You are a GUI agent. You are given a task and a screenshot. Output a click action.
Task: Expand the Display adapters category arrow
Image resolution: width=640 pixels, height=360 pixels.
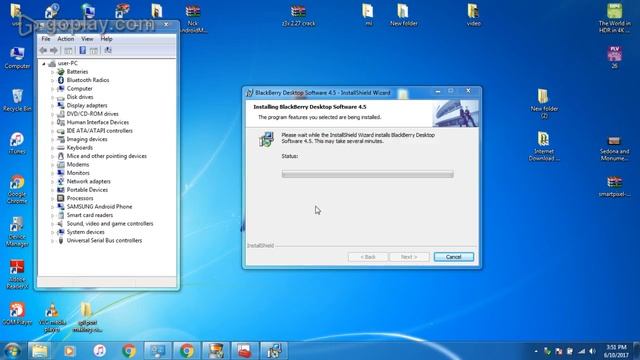pos(52,106)
